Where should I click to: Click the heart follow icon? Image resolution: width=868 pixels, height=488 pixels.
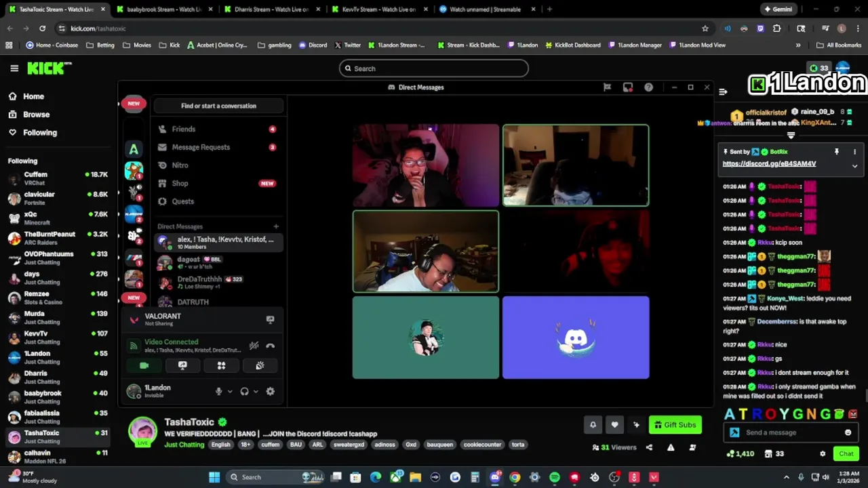click(x=614, y=425)
